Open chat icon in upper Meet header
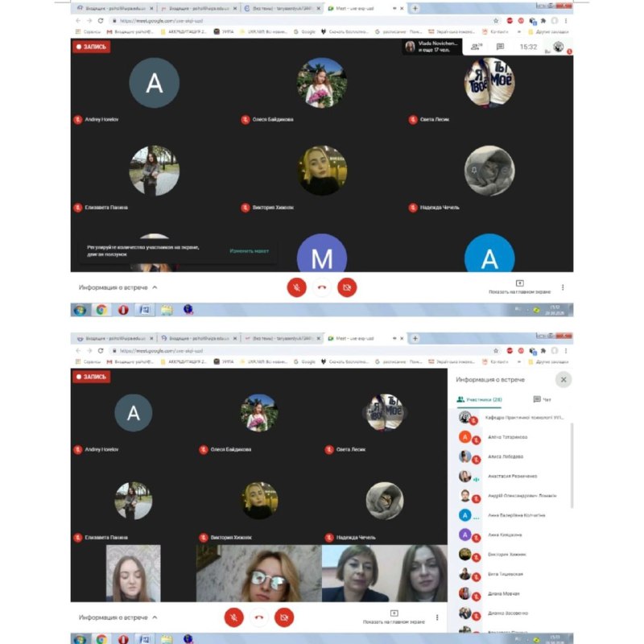This screenshot has width=644, height=644. (500, 47)
